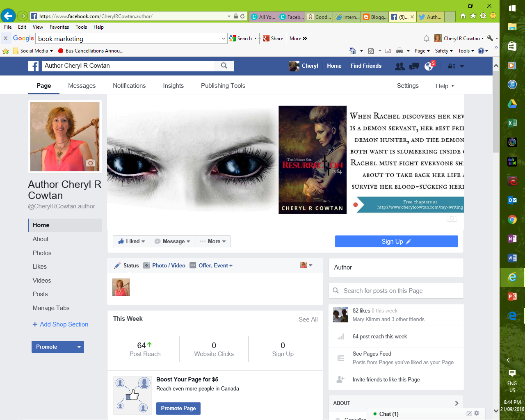This screenshot has height=420, width=525.
Task: Click See Pages Feed link
Action: click(x=372, y=354)
